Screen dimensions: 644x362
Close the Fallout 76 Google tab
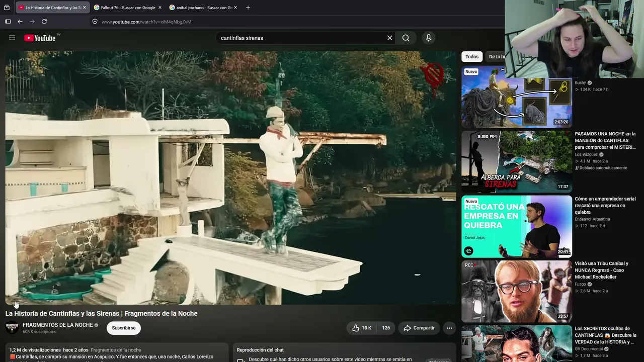click(x=160, y=8)
